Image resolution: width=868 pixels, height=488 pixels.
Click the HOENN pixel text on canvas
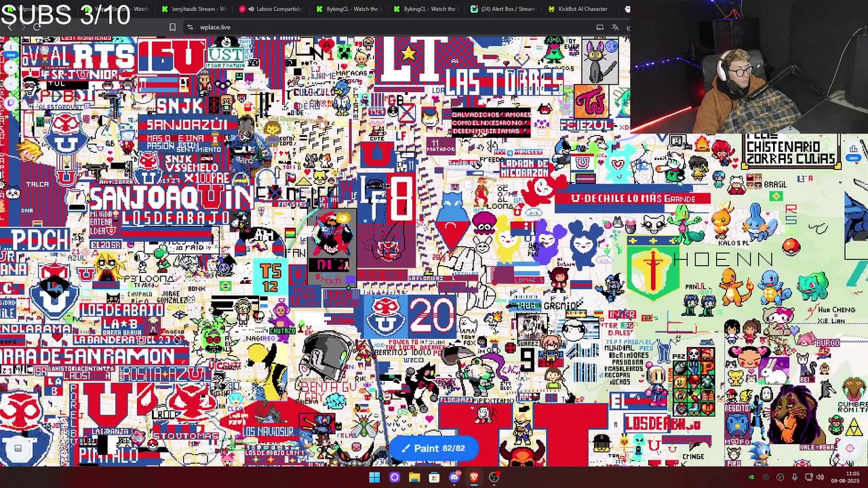(x=723, y=260)
